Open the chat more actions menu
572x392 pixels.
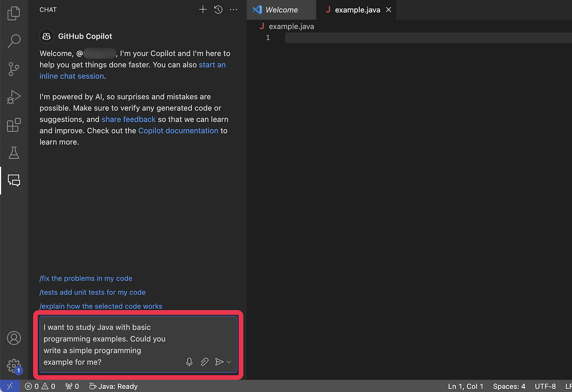tap(233, 9)
